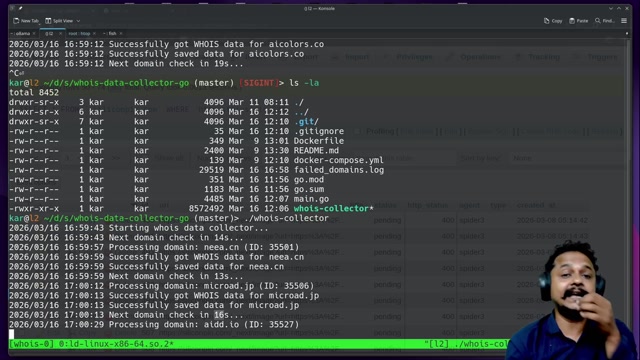Click the .git/ directory entry
The width and height of the screenshot is (640, 360).
pyautogui.click(x=306, y=122)
